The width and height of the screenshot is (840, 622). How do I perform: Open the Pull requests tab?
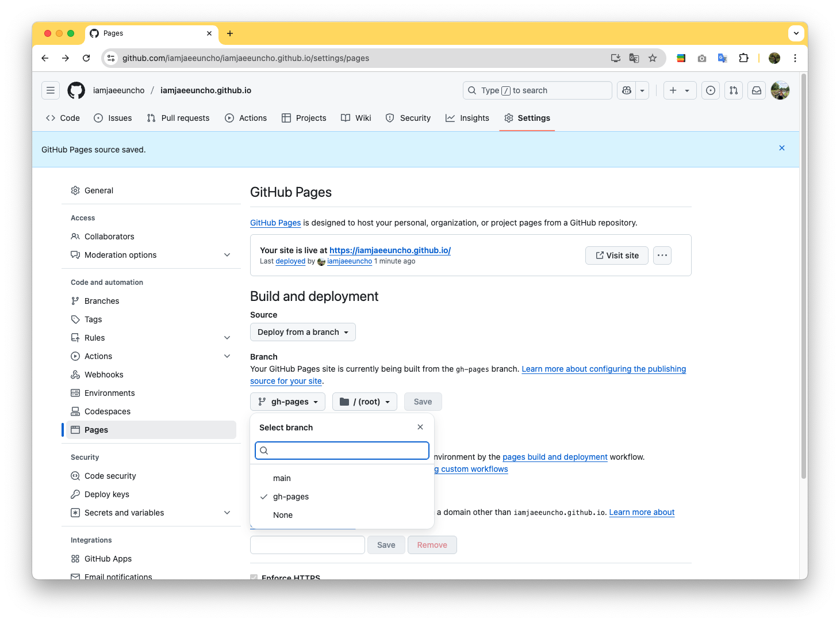[178, 118]
